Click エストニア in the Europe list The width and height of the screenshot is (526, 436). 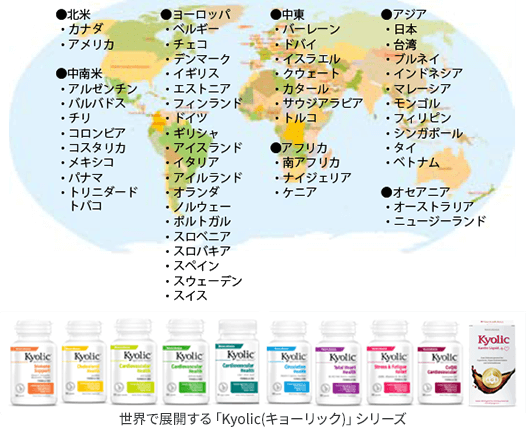[x=202, y=89]
